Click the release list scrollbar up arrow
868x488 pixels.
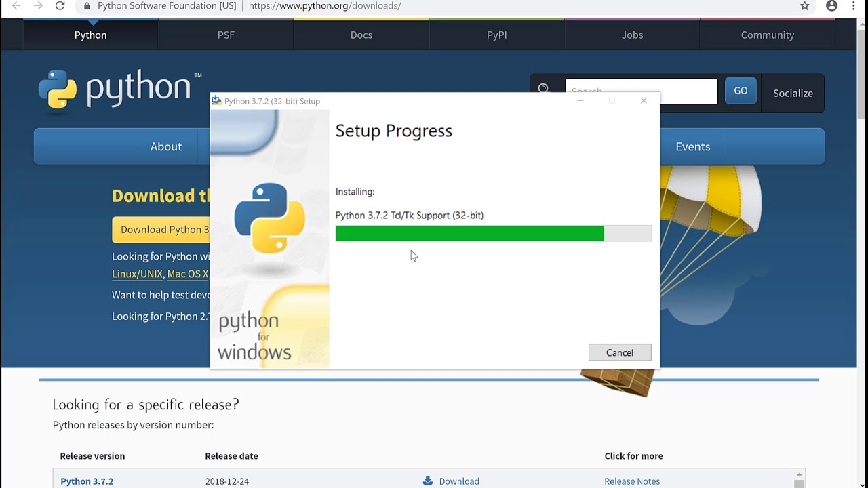click(x=800, y=474)
